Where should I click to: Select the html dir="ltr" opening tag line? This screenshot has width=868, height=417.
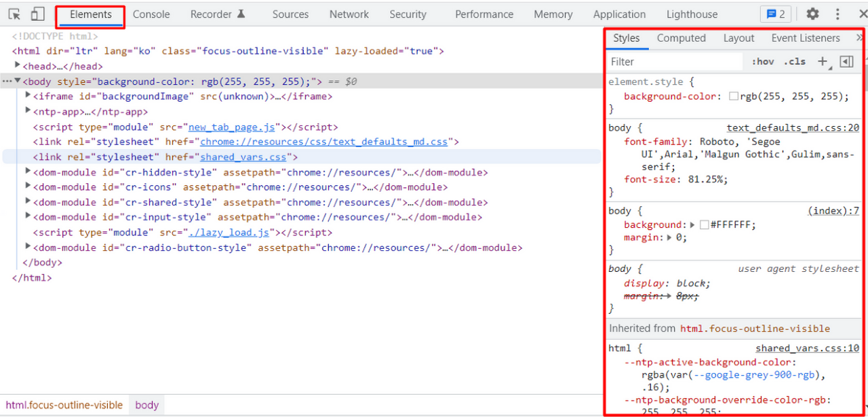(x=228, y=51)
